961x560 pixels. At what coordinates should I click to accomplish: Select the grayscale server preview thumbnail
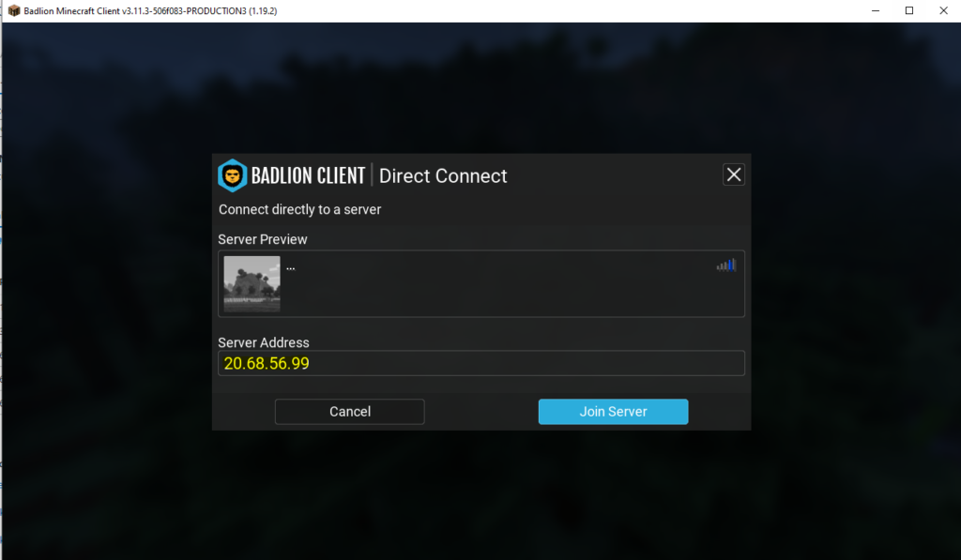coord(252,283)
